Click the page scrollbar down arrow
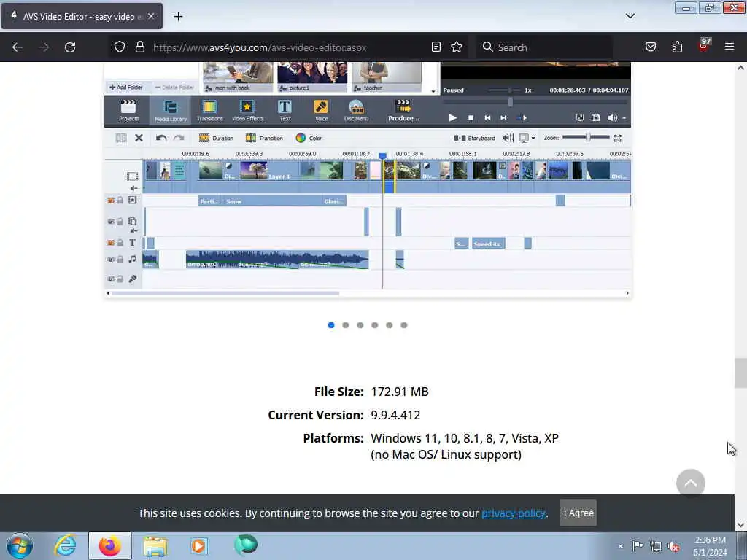 (x=740, y=525)
